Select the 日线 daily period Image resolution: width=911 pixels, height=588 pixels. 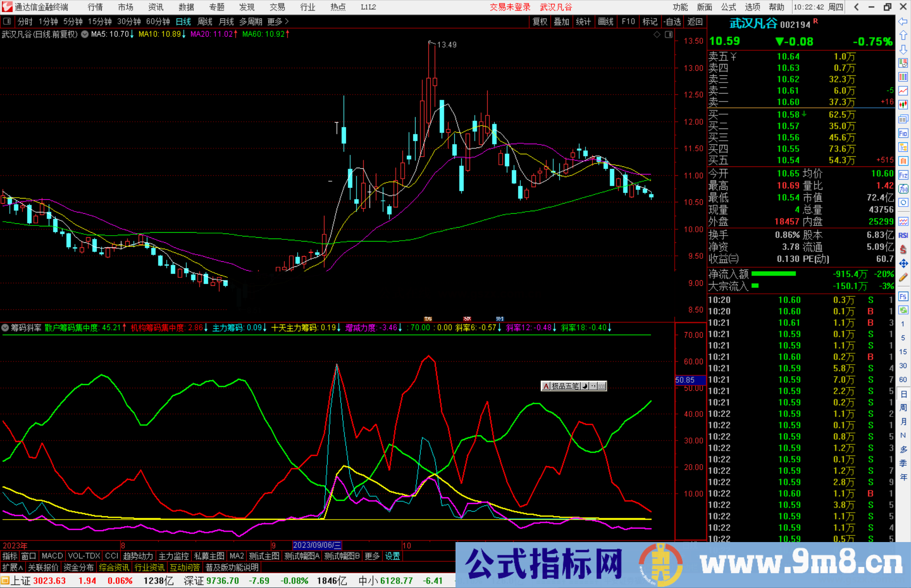(x=183, y=21)
